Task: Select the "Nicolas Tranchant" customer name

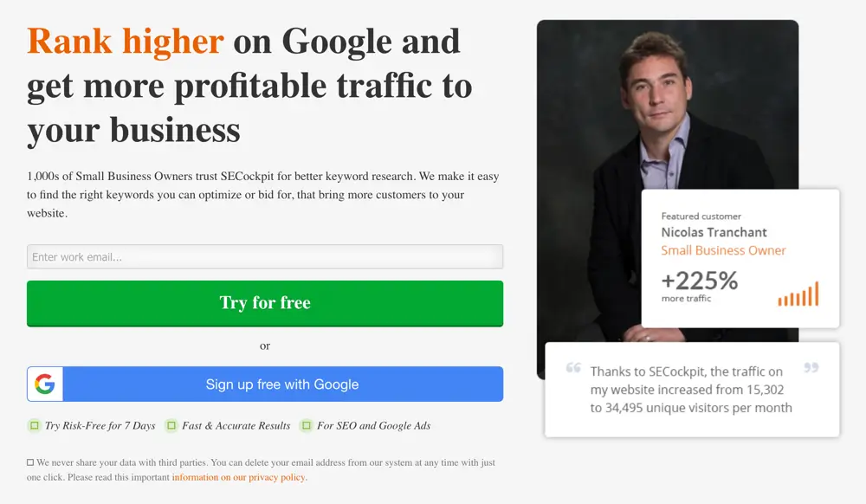Action: [714, 232]
